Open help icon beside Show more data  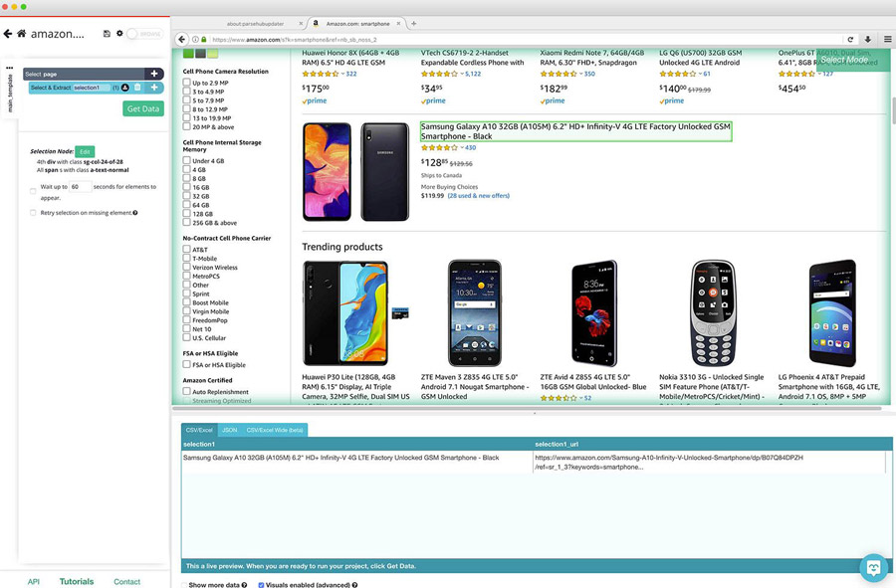244,585
